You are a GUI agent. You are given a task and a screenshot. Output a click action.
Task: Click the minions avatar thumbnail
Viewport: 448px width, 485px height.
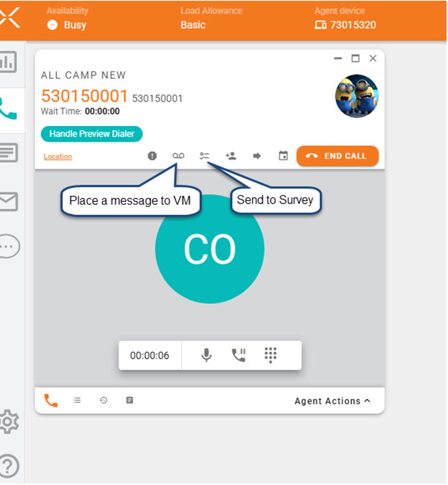pyautogui.click(x=356, y=96)
